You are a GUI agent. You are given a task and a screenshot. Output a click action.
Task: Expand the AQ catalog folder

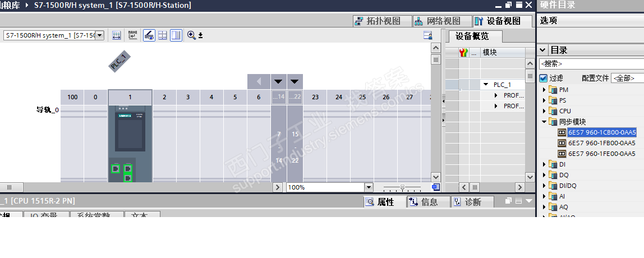(544, 207)
